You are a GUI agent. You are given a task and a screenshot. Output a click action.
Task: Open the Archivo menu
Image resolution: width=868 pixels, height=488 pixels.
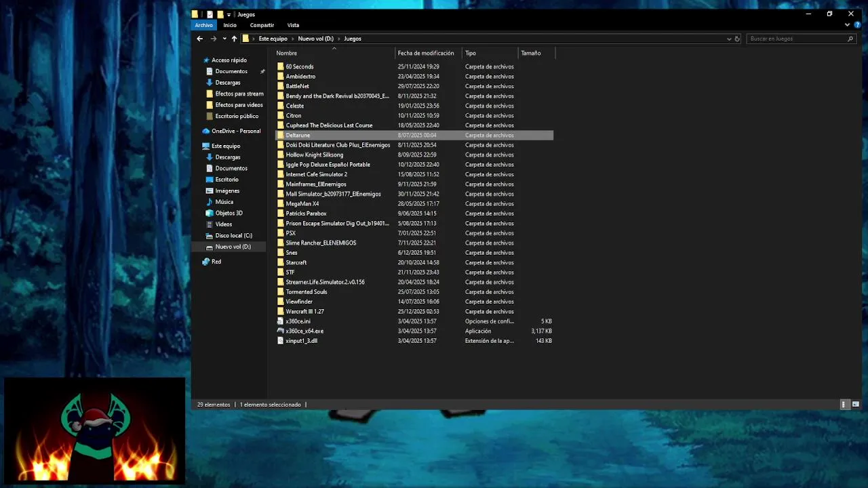pos(204,25)
